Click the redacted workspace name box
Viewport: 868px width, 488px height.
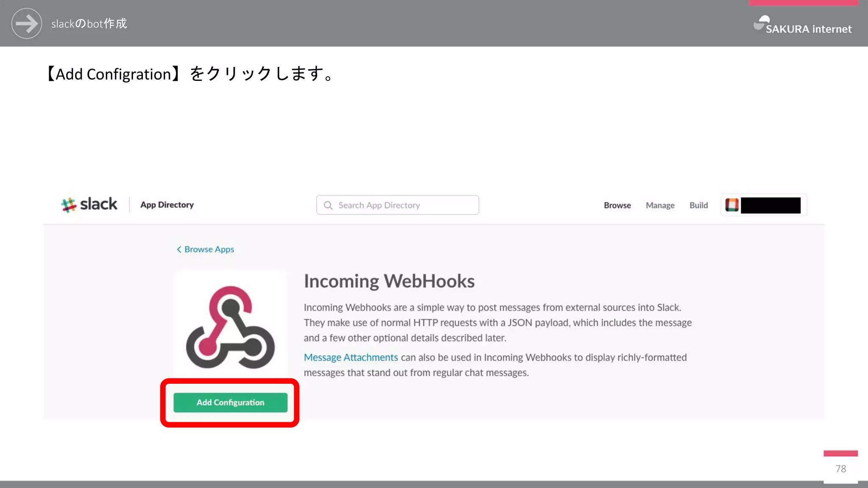pyautogui.click(x=771, y=205)
